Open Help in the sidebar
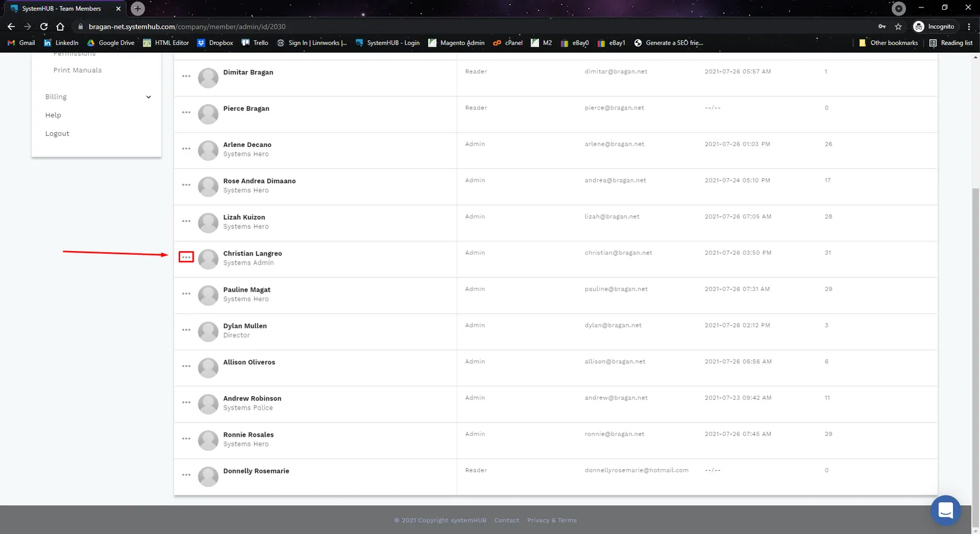 coord(53,115)
